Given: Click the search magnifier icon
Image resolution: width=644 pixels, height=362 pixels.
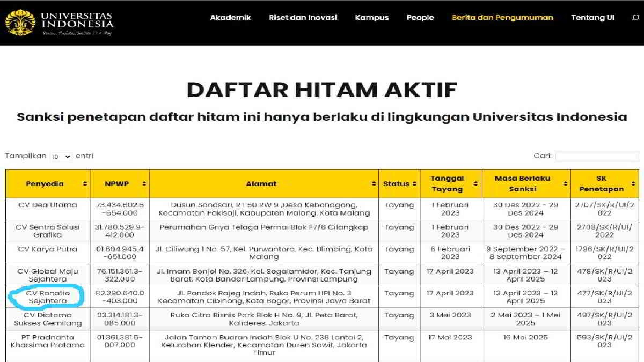Looking at the screenshot, I should [635, 17].
